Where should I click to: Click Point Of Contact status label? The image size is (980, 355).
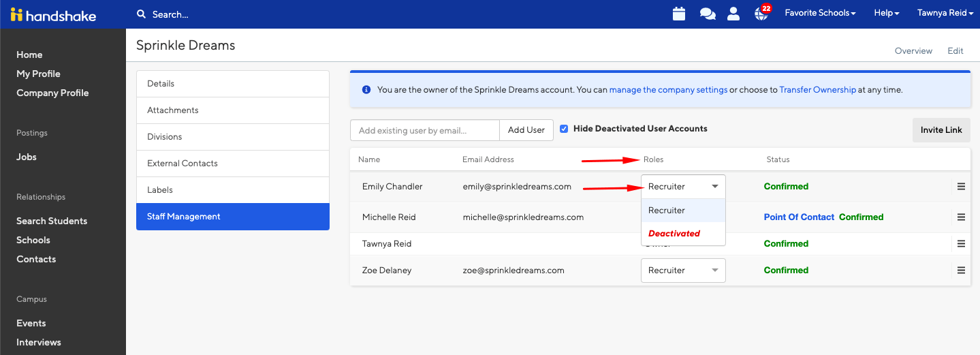pos(799,217)
